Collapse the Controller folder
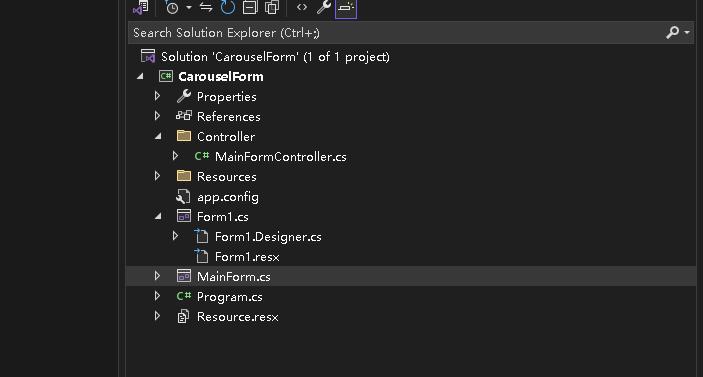This screenshot has width=703, height=377. tap(158, 136)
